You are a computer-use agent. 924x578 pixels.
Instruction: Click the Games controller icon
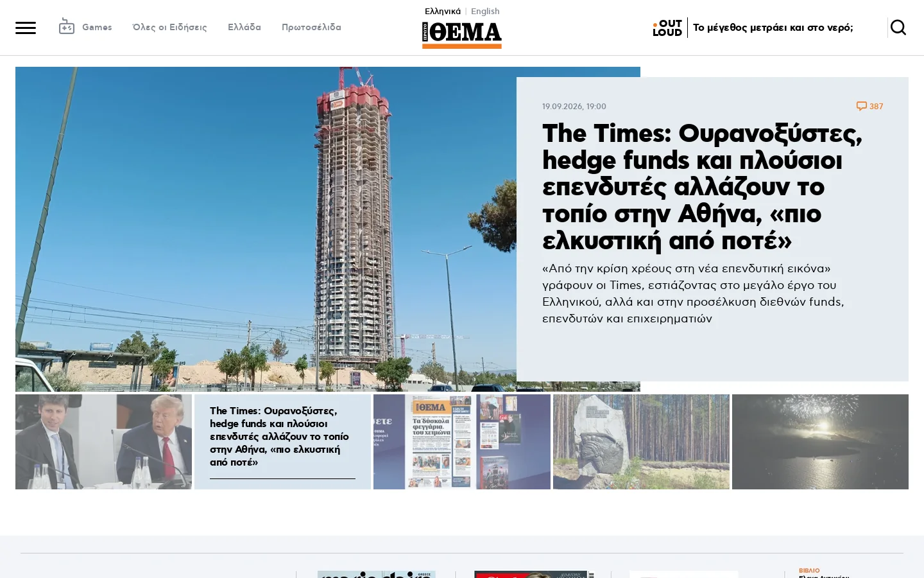[x=66, y=27]
